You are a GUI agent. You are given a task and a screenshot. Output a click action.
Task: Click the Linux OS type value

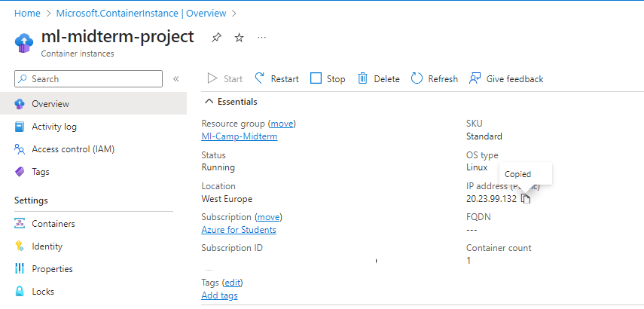477,167
